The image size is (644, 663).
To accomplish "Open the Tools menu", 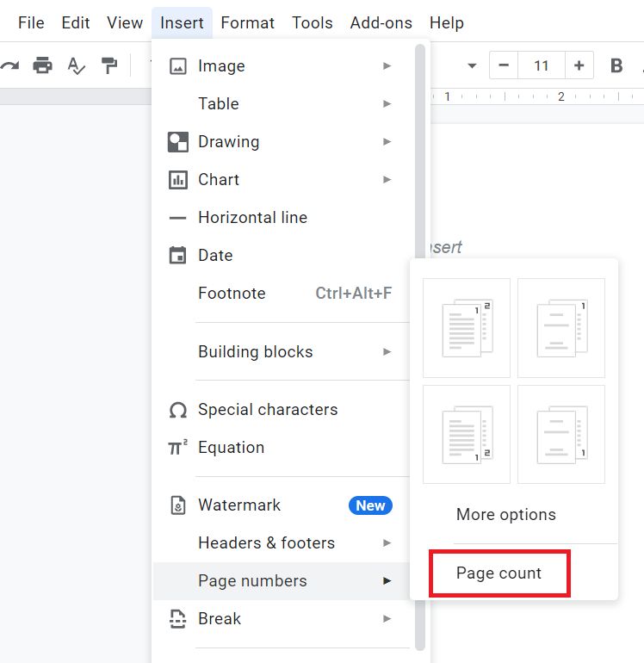I will click(x=312, y=23).
